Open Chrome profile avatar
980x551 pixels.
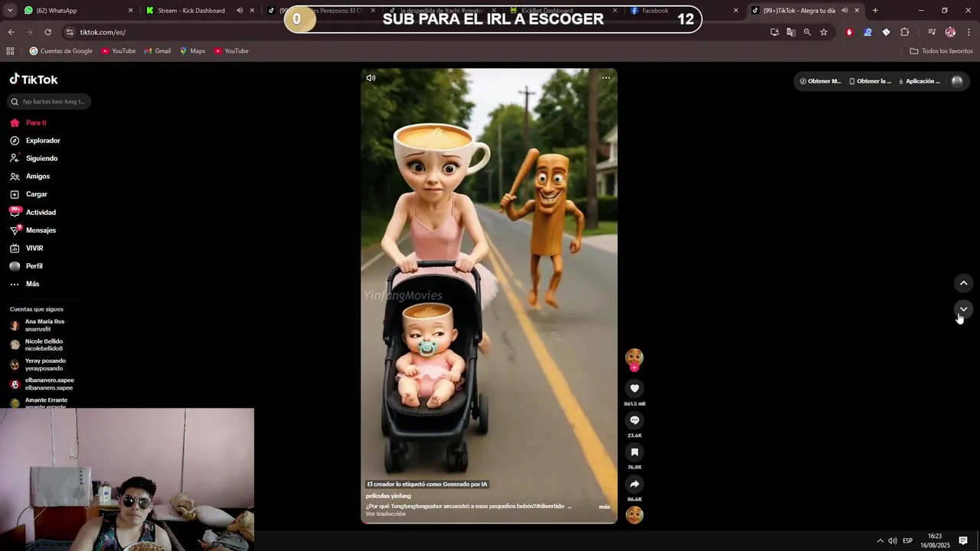[950, 32]
